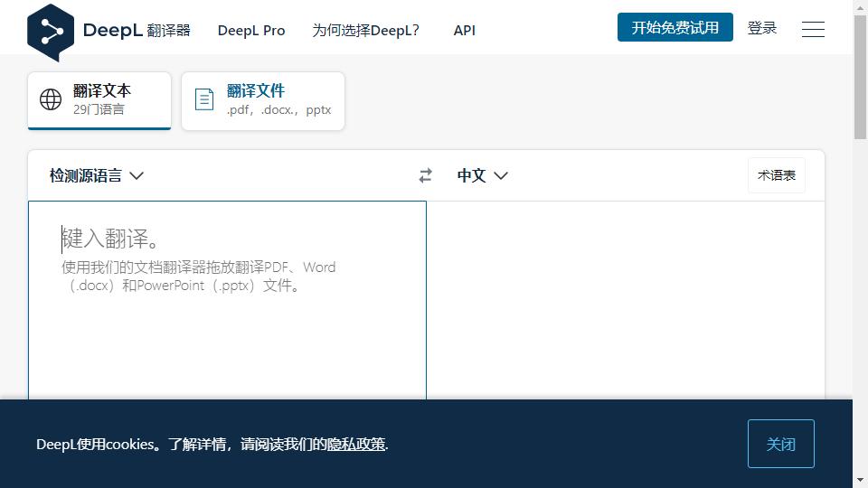868x488 pixels.
Task: Click the globe icon in 翻译文本 tab
Action: 51,99
